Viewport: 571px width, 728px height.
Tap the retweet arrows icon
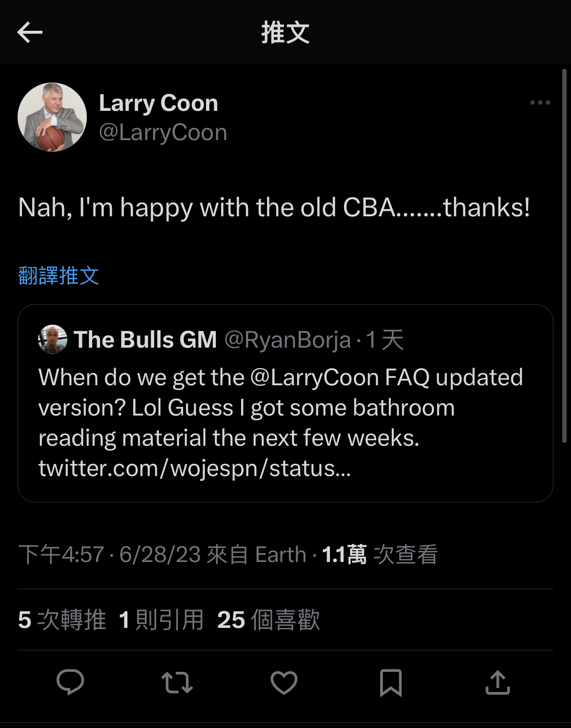[x=177, y=683]
